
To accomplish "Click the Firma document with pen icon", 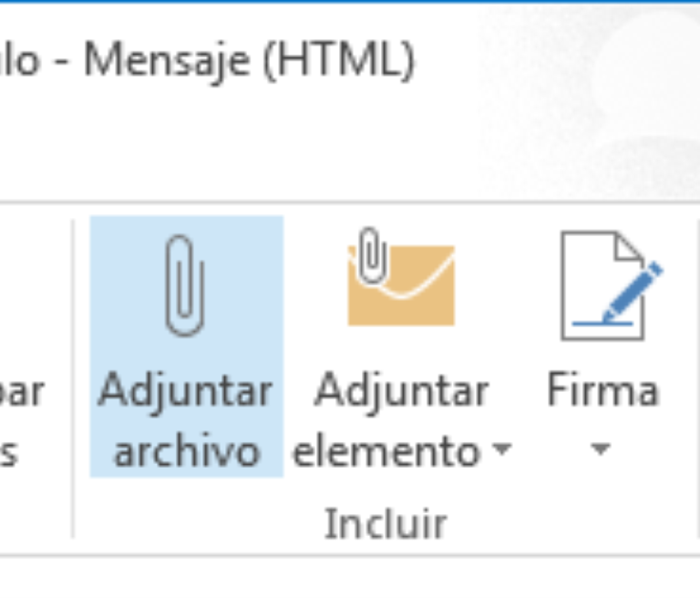I will click(x=611, y=286).
